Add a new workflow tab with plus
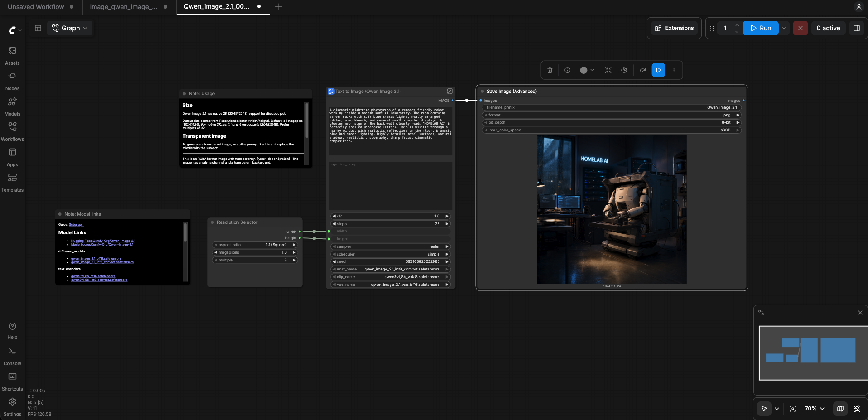The height and width of the screenshot is (420, 868). coord(279,7)
